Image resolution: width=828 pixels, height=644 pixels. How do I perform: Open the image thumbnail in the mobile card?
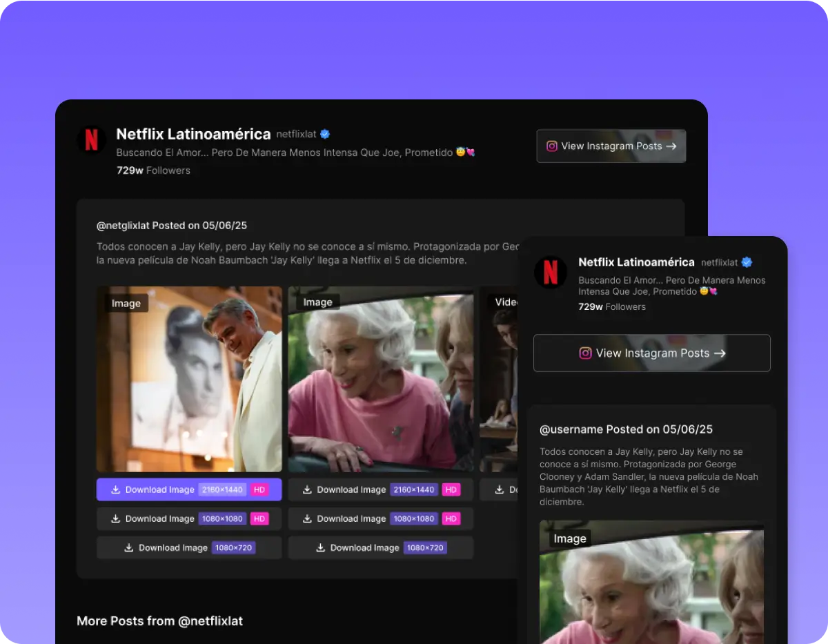tap(651, 587)
